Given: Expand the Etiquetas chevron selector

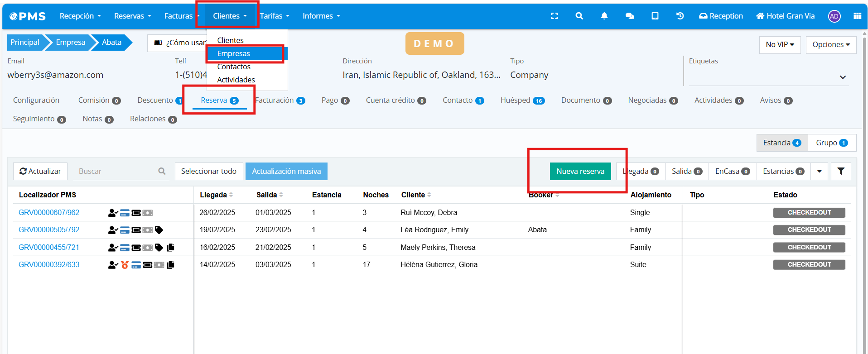Looking at the screenshot, I should 843,77.
